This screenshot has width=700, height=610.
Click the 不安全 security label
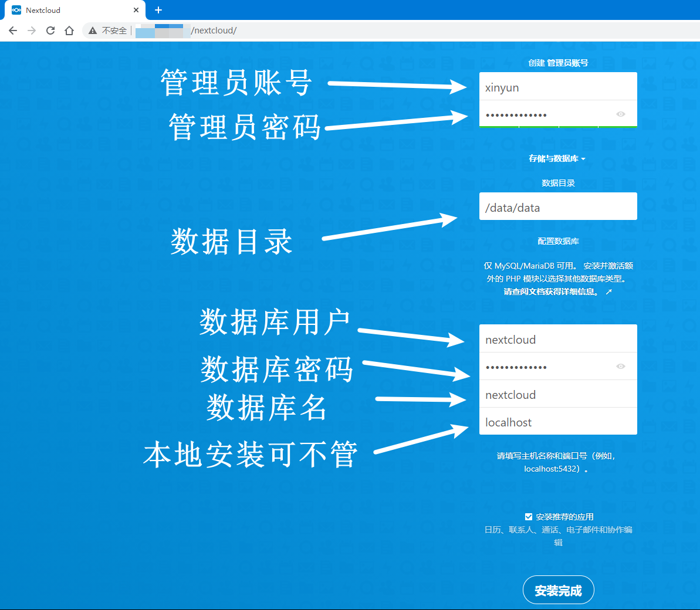click(x=114, y=30)
